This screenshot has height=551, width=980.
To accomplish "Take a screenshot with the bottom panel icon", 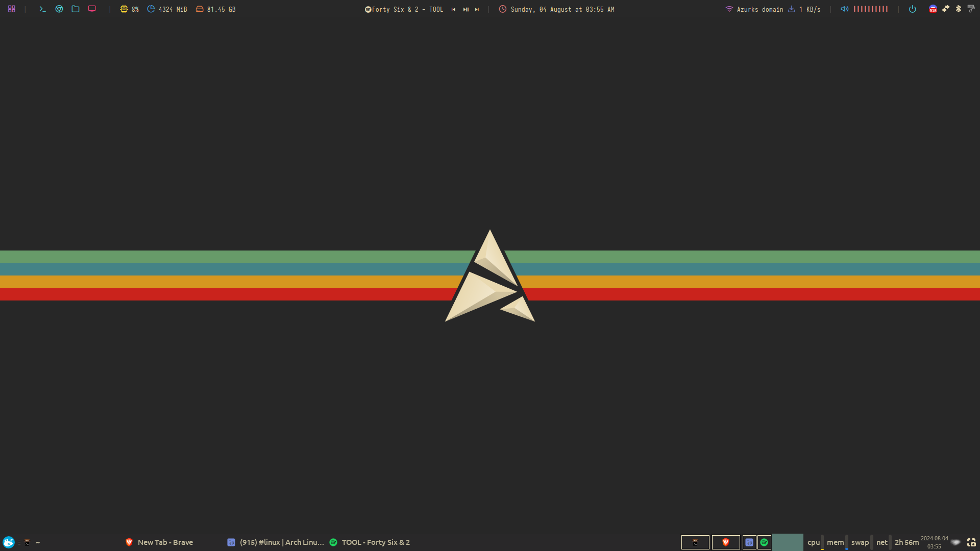I will click(971, 542).
